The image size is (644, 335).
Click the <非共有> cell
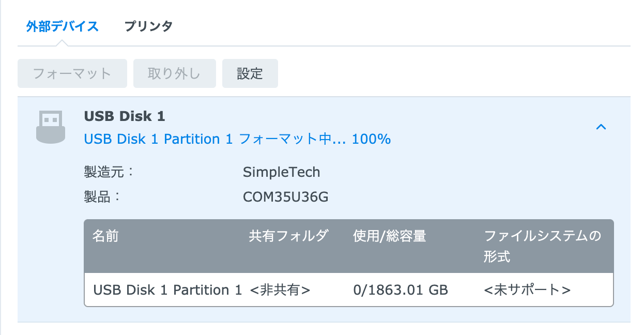tap(280, 290)
